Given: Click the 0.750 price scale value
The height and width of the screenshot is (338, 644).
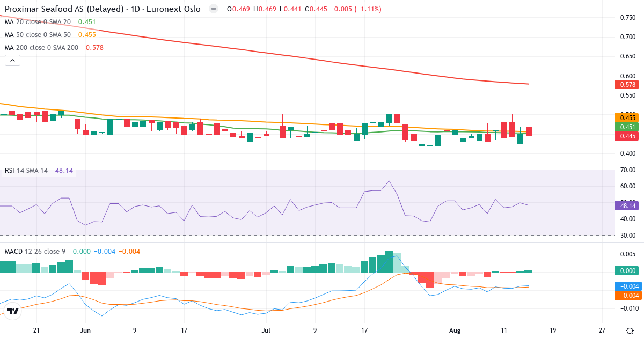Looking at the screenshot, I should coord(627,18).
